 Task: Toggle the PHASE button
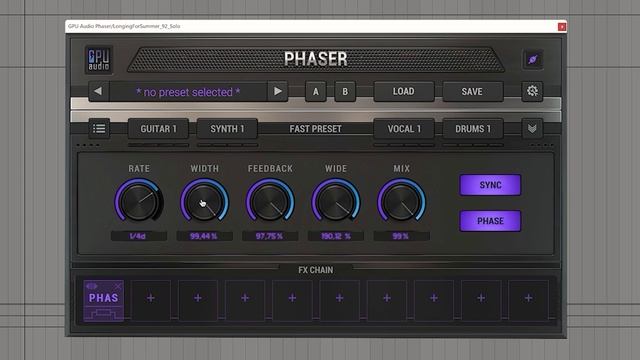point(490,221)
